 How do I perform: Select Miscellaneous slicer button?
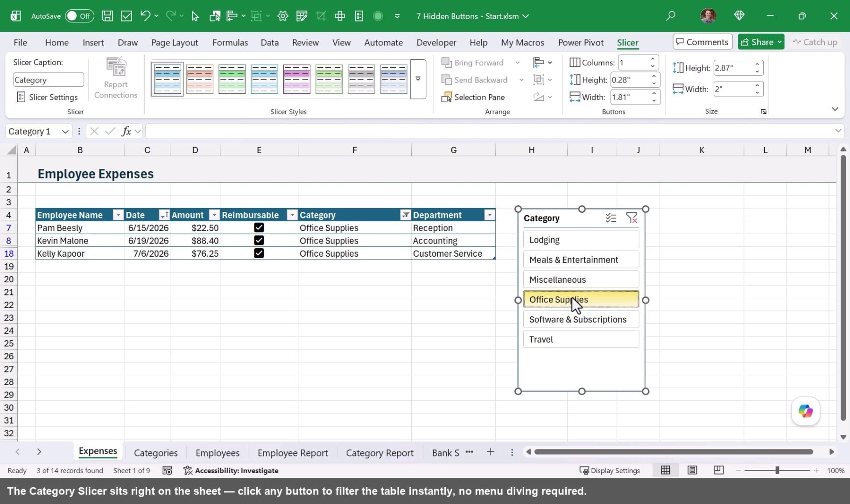click(581, 280)
